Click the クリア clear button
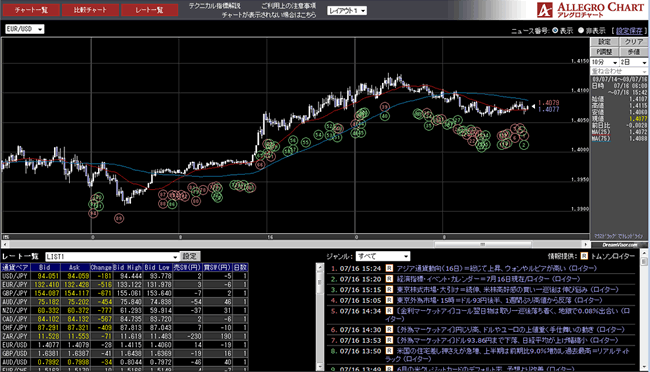Image resolution: width=650 pixels, height=372 pixels. tap(633, 42)
